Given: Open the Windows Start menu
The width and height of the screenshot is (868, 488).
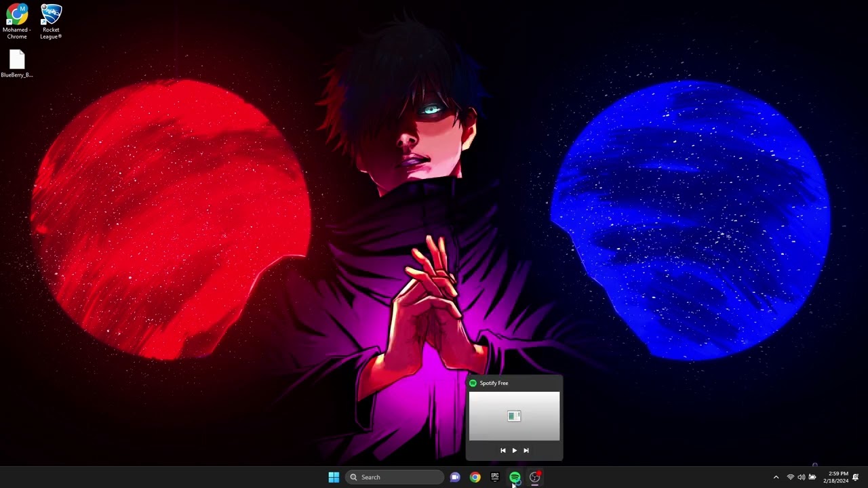Looking at the screenshot, I should pyautogui.click(x=334, y=477).
